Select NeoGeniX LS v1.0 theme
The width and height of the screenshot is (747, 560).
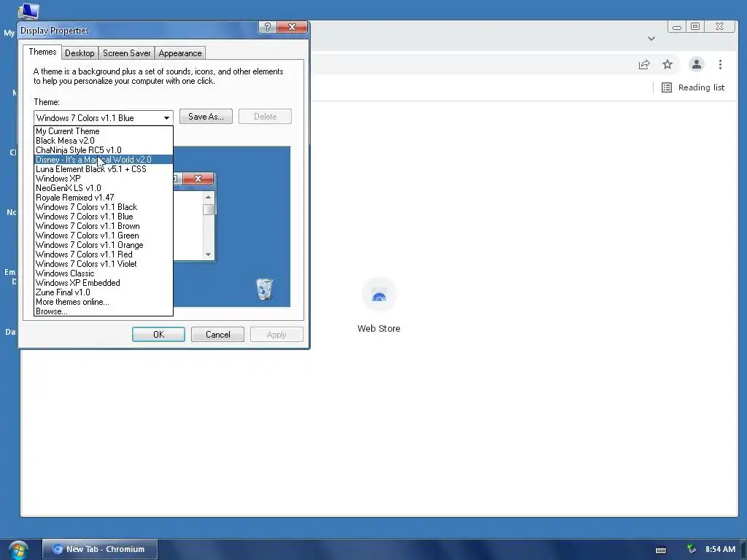pos(104,188)
